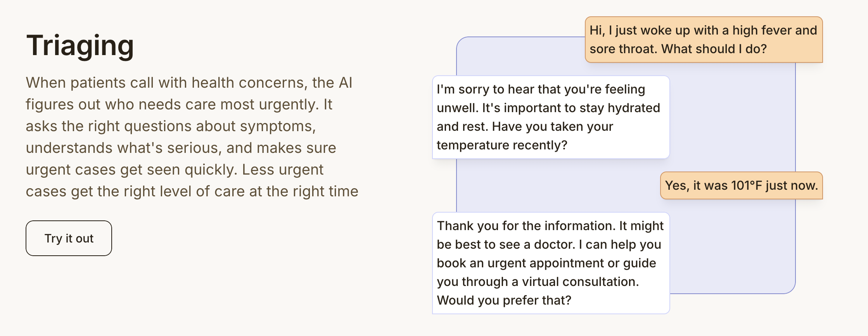868x336 pixels.
Task: Select the 'Yes, it was 101°F' message
Action: [741, 185]
